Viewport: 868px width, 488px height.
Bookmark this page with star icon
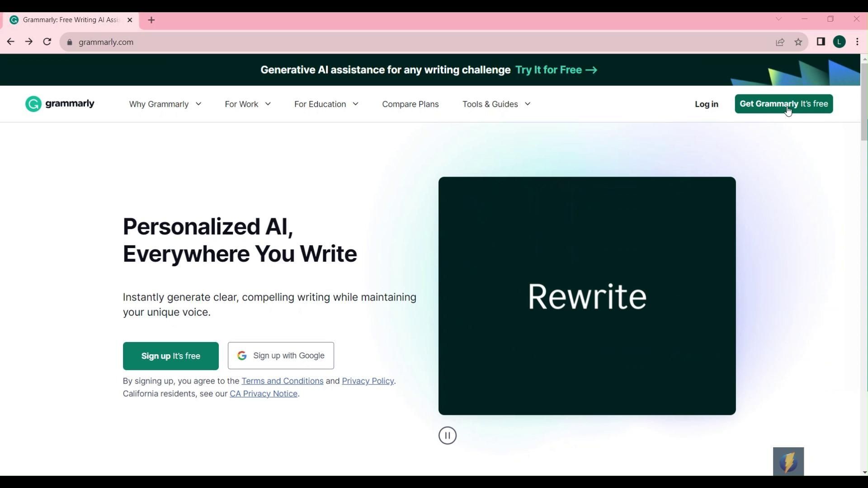pyautogui.click(x=798, y=42)
